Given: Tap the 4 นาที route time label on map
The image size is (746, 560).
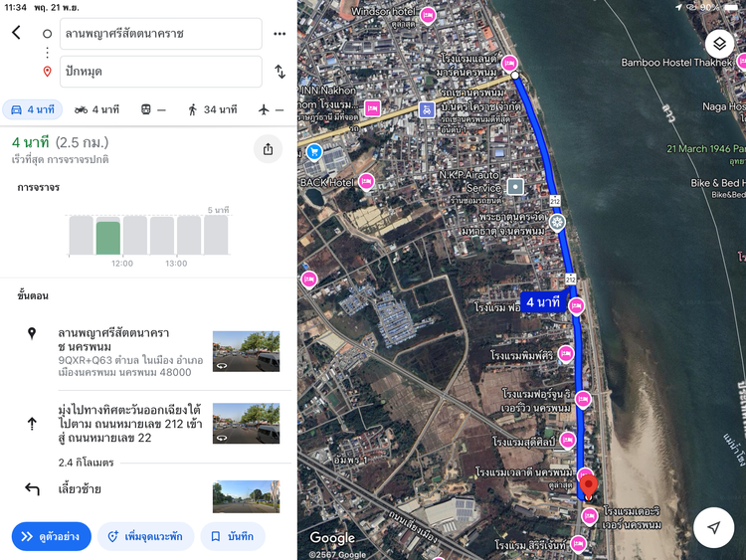Looking at the screenshot, I should pyautogui.click(x=543, y=302).
